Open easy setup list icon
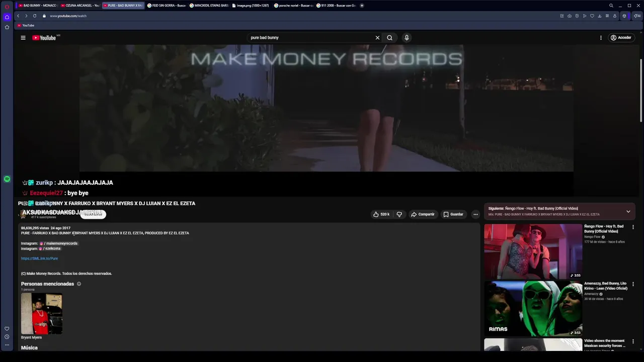Viewport: 644px width, 362px height. [x=607, y=16]
